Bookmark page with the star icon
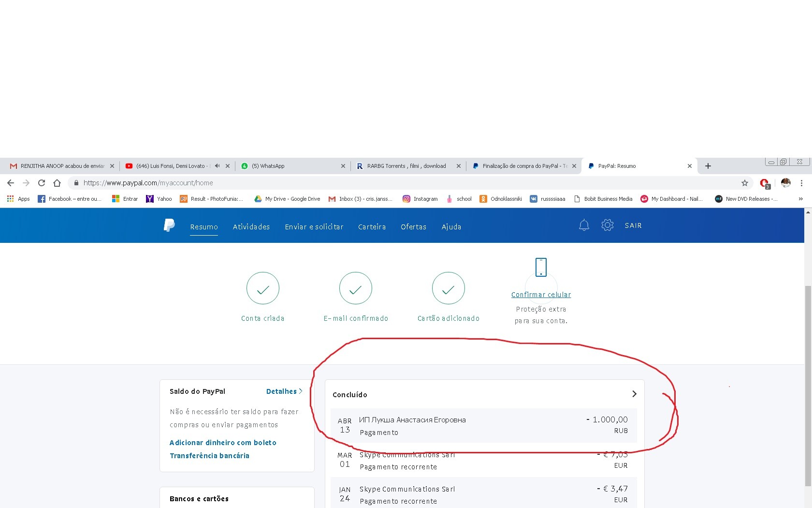The width and height of the screenshot is (812, 508). (744, 183)
